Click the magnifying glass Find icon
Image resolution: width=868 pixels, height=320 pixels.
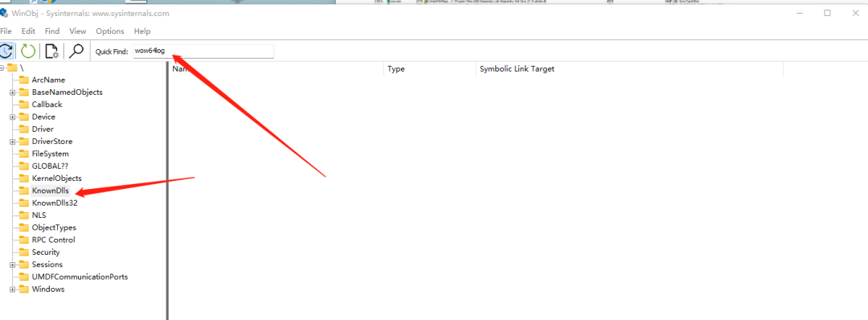tap(76, 51)
